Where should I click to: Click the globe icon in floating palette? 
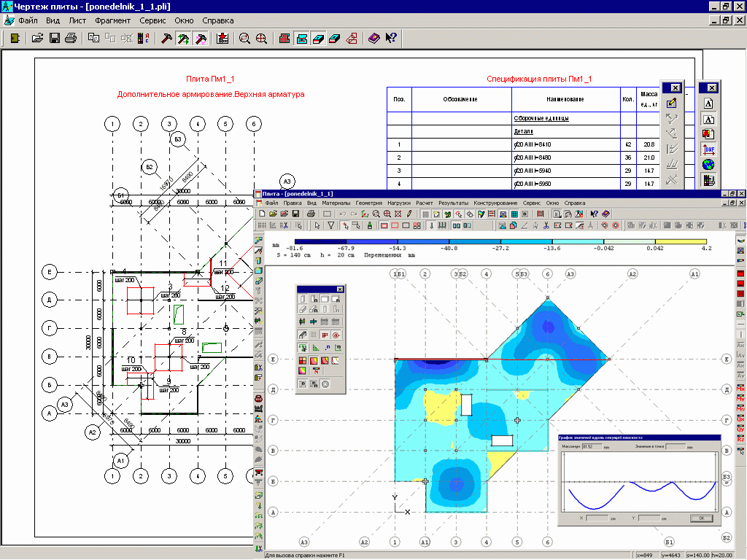pos(708,165)
